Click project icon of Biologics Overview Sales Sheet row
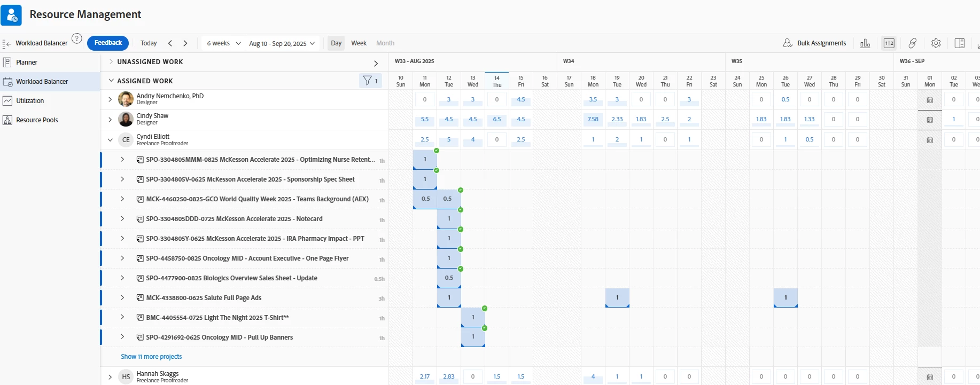Image resolution: width=980 pixels, height=385 pixels. pos(140,278)
